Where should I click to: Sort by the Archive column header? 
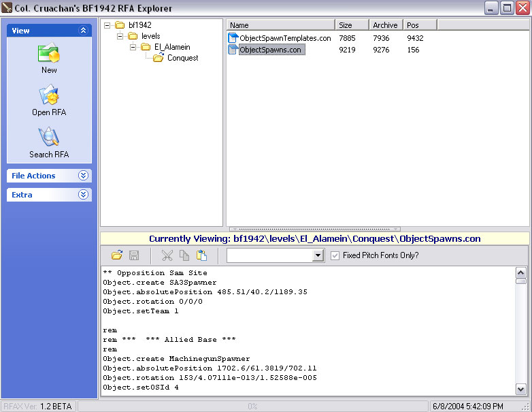coord(386,25)
